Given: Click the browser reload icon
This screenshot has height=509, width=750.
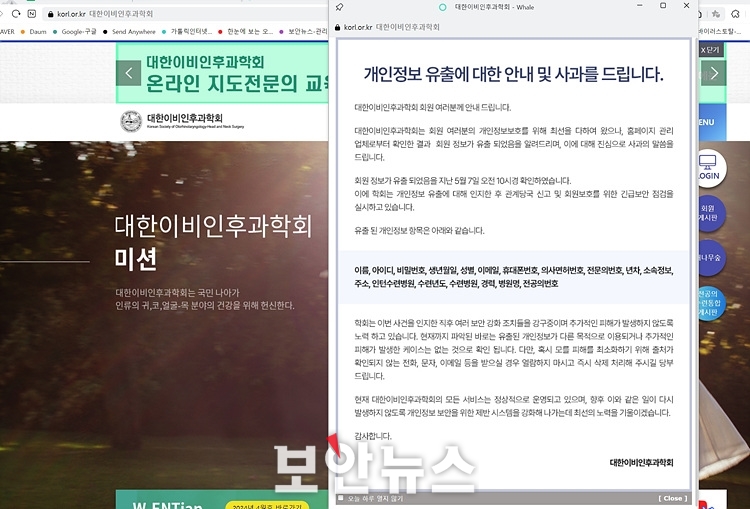Looking at the screenshot, I should coord(16,13).
